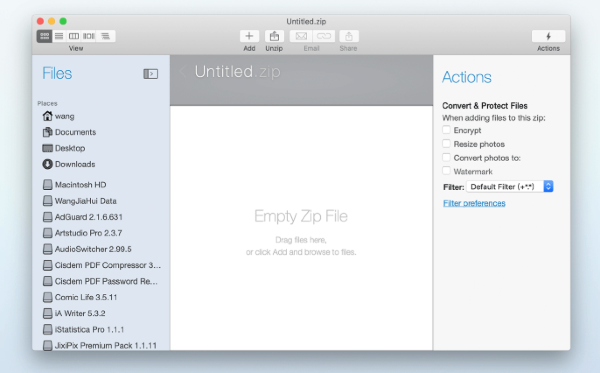Collapse the Files sidebar panel
The height and width of the screenshot is (373, 600).
tap(150, 73)
